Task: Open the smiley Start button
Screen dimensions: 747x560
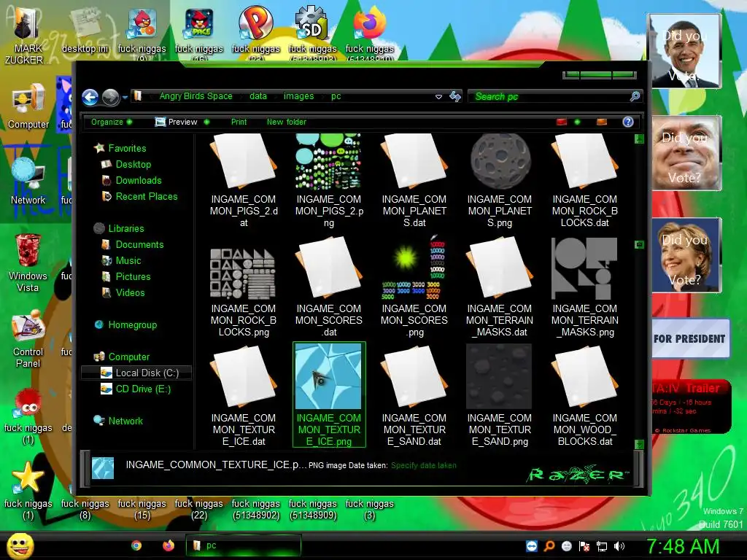Action: [20, 545]
